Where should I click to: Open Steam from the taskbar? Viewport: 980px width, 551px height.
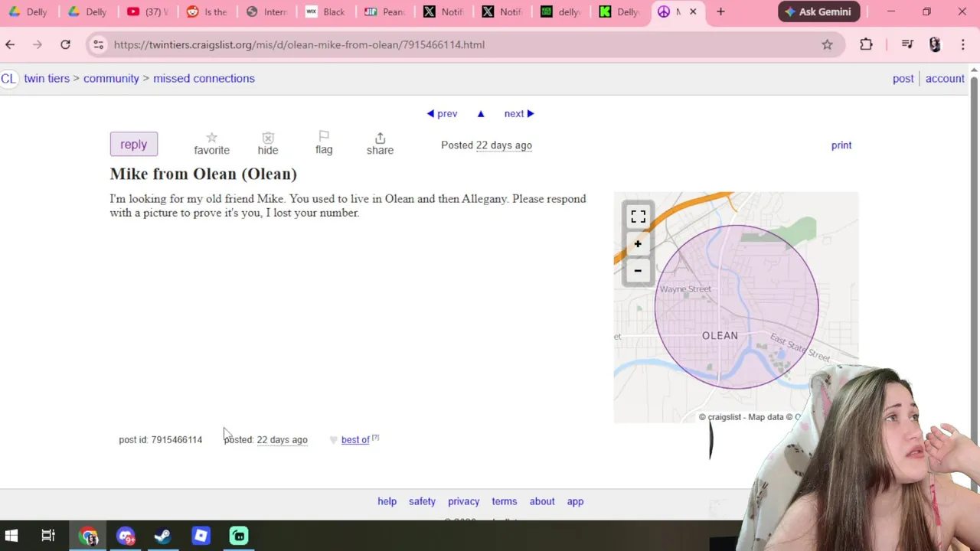point(163,536)
